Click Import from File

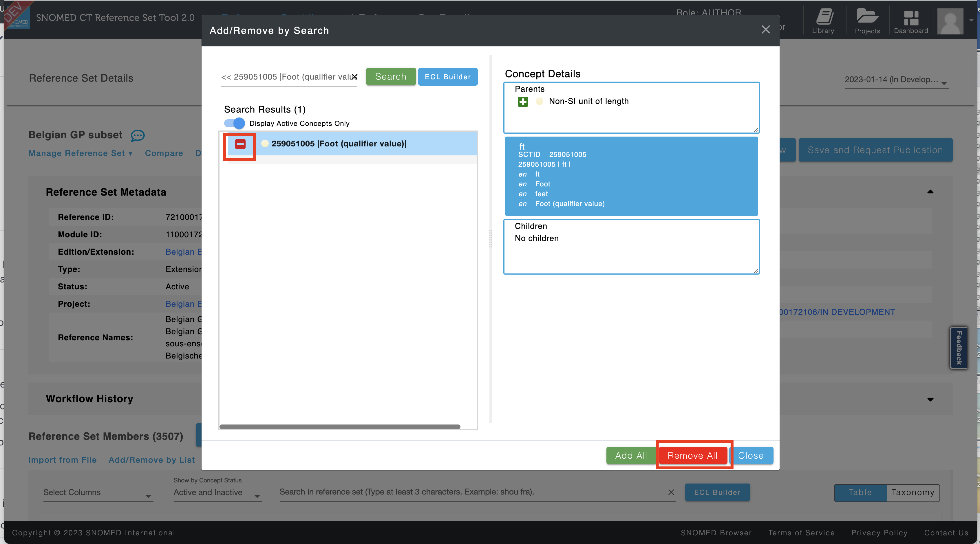coord(62,460)
